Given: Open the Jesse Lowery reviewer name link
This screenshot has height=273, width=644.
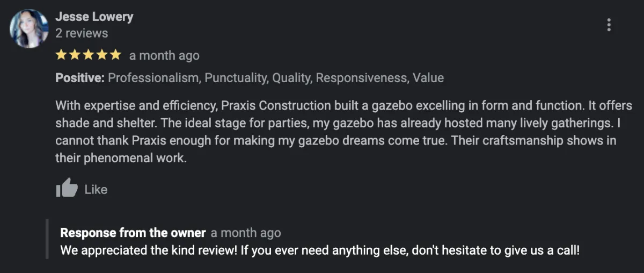Looking at the screenshot, I should click(94, 17).
